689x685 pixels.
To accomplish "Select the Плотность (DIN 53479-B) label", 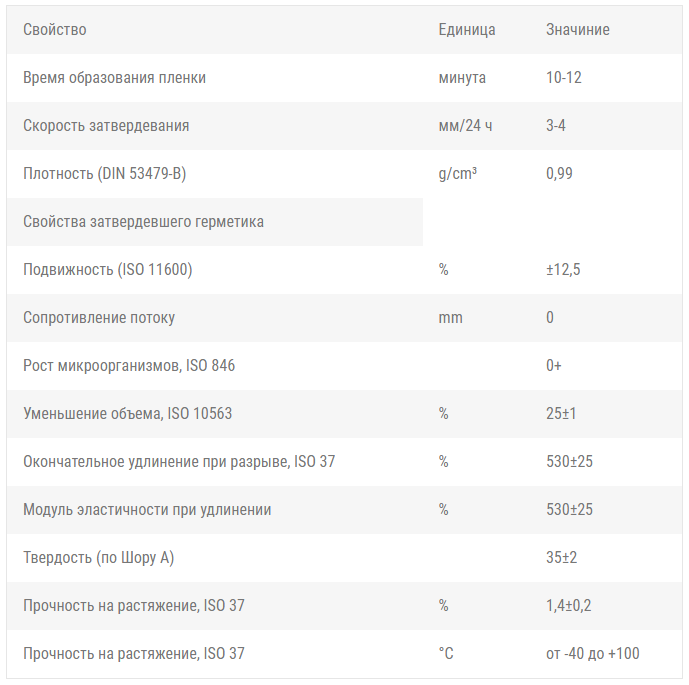I will point(105,174).
